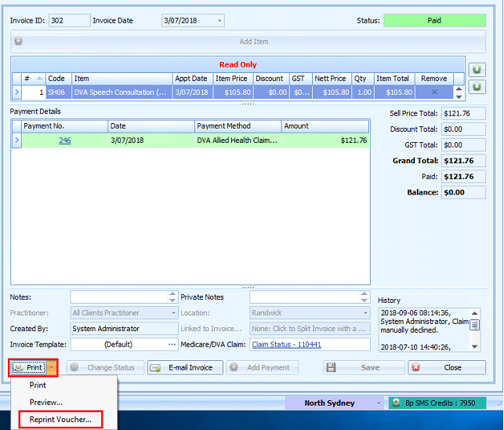
Task: Expand the payment 246 row indicator
Action: coord(16,140)
